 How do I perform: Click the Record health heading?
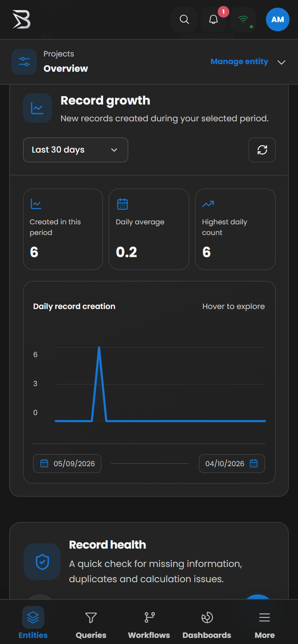[107, 545]
